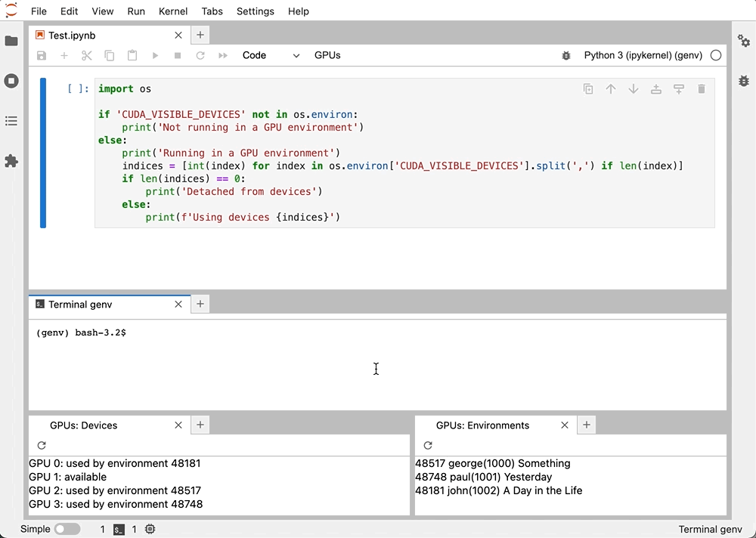
Task: Paste cell from clipboard in notebook toolbar
Action: (132, 55)
